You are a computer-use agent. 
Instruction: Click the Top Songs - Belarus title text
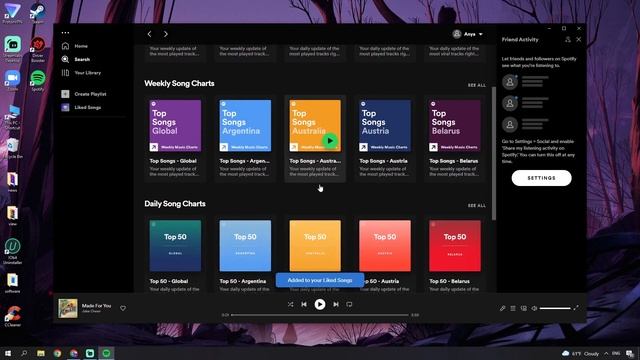[453, 161]
